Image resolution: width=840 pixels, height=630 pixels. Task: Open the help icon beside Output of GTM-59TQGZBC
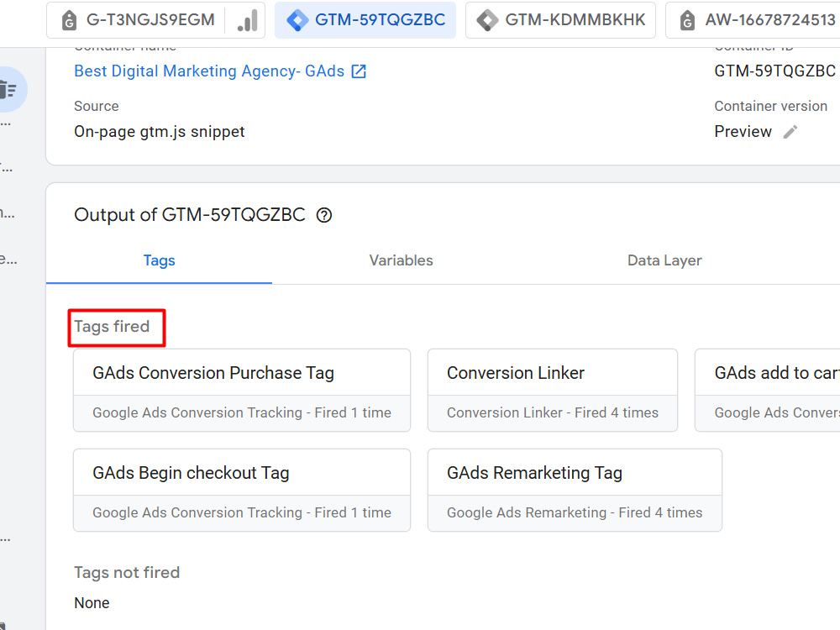324,215
